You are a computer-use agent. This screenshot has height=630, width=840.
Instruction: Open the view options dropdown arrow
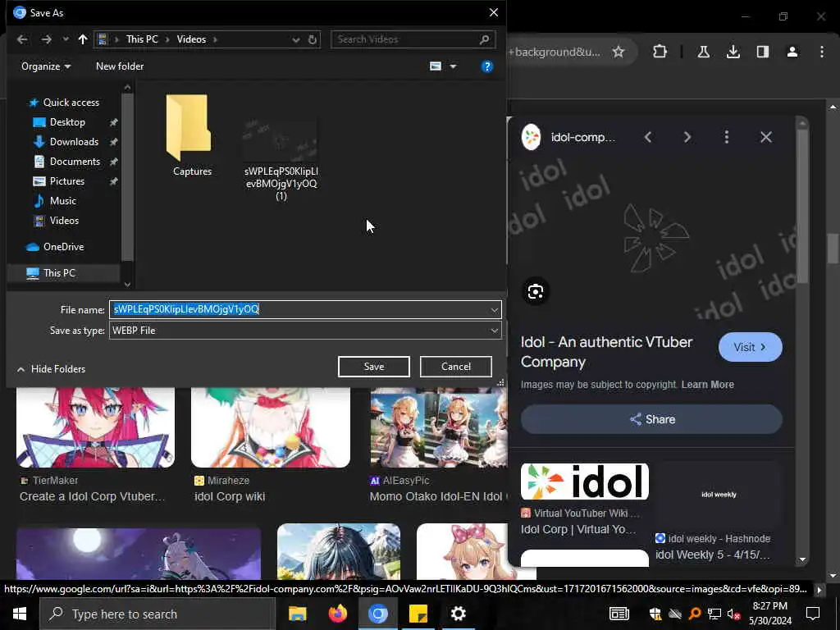click(453, 66)
